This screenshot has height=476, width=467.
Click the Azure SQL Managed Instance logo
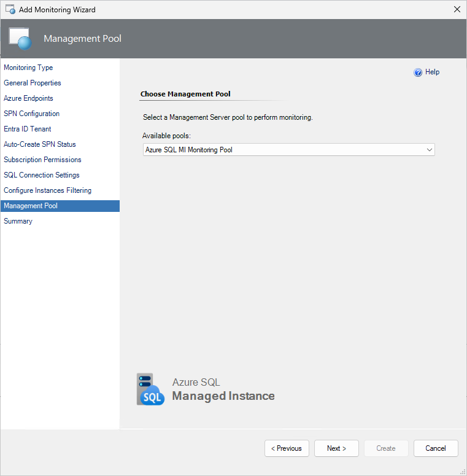[206, 389]
